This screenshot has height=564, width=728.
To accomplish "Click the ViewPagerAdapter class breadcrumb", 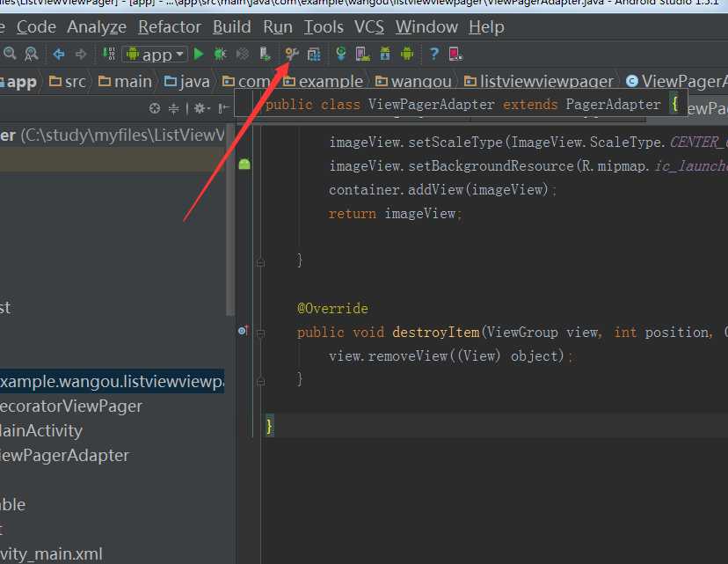I will [676, 82].
